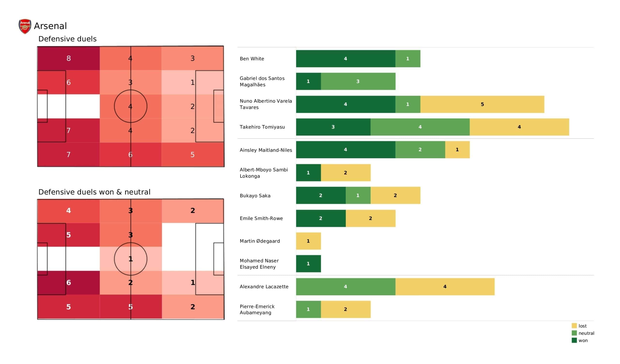Click the 'Defensive duels' heatmap title
The width and height of the screenshot is (620, 364).
click(x=67, y=39)
